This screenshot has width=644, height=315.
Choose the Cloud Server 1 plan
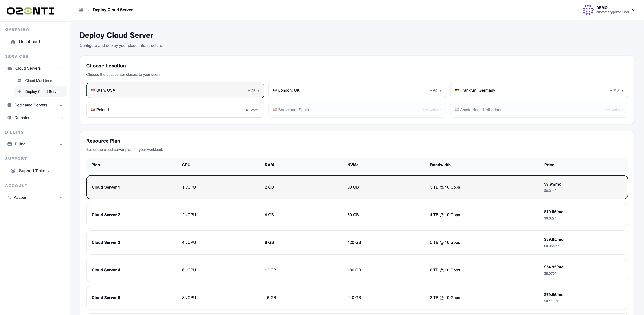(357, 187)
